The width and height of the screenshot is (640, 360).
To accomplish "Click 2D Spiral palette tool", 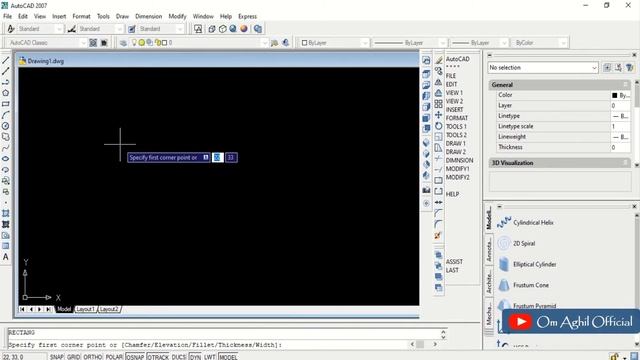I will (516, 243).
